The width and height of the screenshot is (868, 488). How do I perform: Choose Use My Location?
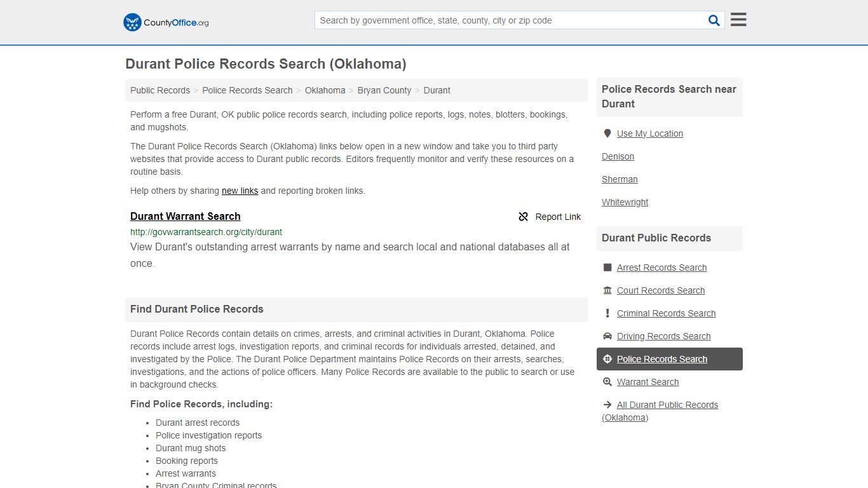(x=650, y=133)
